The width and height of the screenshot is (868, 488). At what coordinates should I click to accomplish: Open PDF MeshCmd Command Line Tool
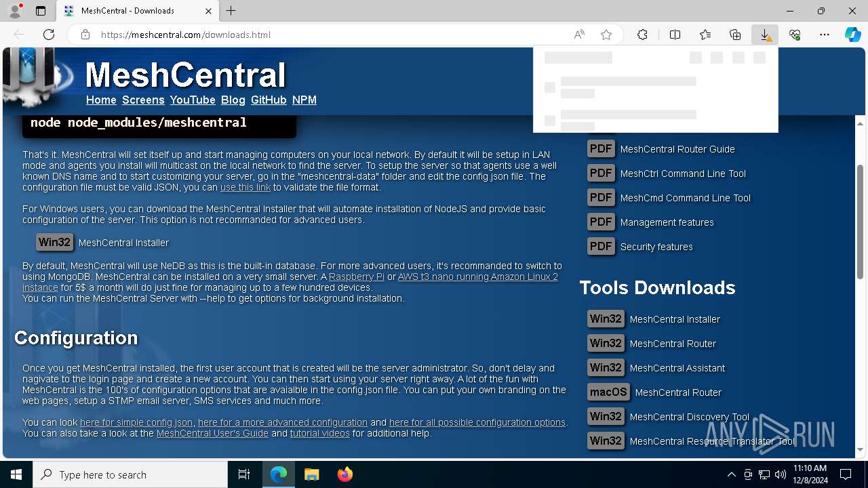(601, 197)
